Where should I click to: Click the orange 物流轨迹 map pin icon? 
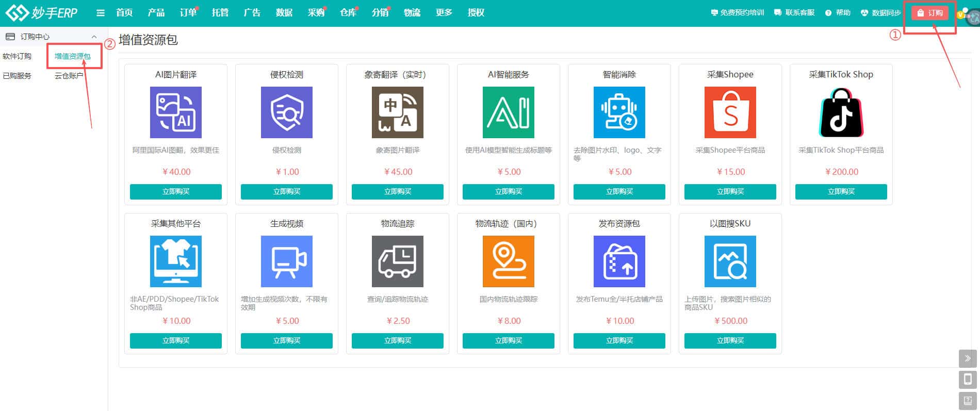click(509, 261)
